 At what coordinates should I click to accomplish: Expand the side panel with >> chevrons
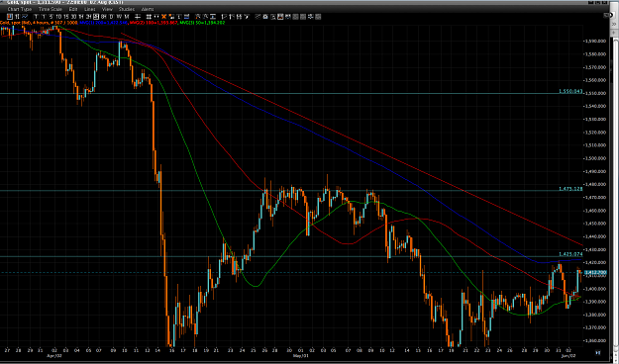[614, 24]
